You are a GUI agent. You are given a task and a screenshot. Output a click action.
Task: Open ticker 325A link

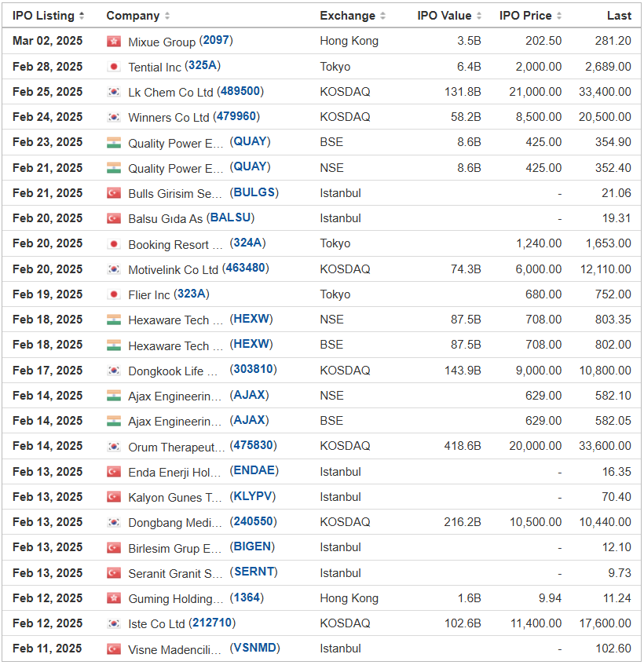point(203,65)
